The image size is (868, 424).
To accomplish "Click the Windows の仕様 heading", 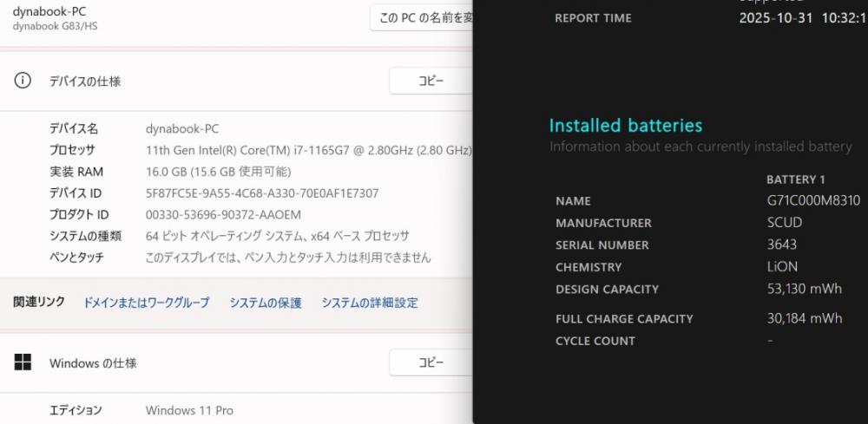I will point(93,363).
